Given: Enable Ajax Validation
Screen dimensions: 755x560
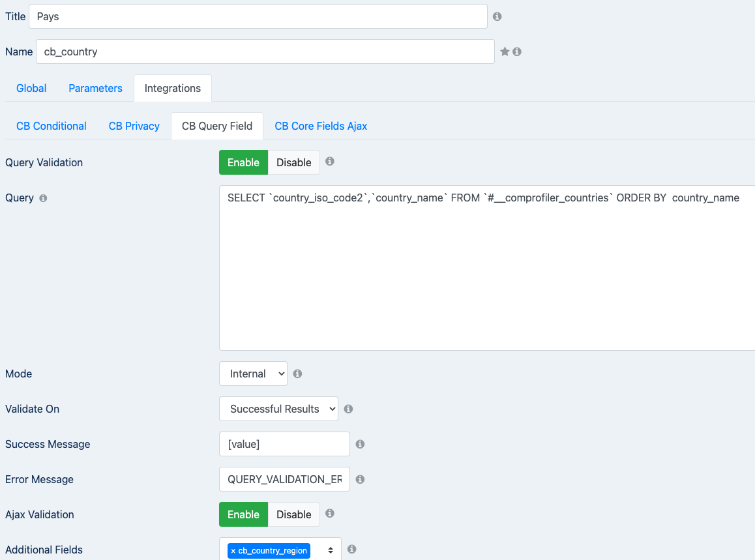Looking at the screenshot, I should coord(244,514).
